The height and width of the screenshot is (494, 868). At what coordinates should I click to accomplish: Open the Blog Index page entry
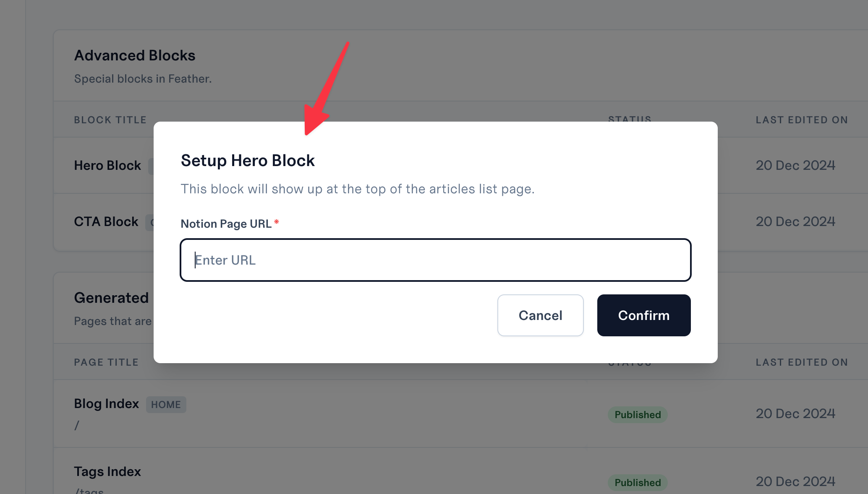pos(107,404)
